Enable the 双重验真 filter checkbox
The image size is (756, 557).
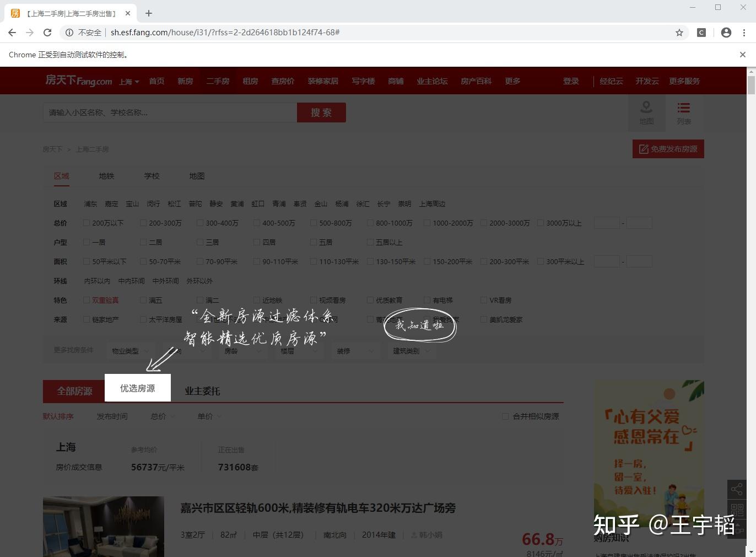pos(87,300)
